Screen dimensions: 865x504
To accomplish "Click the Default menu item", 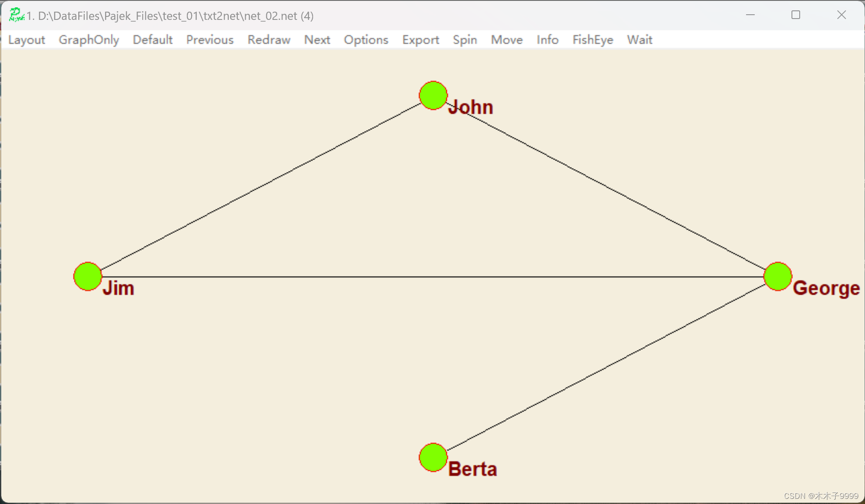I will pyautogui.click(x=152, y=40).
